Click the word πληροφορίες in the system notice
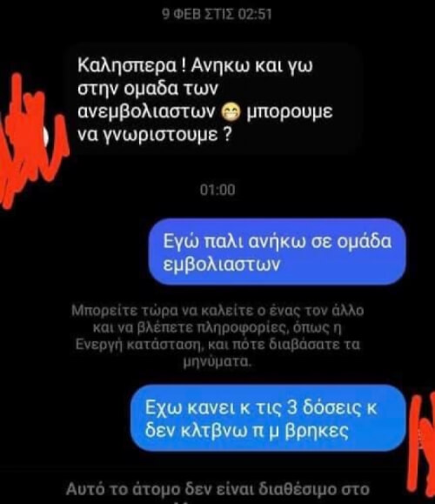The image size is (435, 504). click(245, 328)
